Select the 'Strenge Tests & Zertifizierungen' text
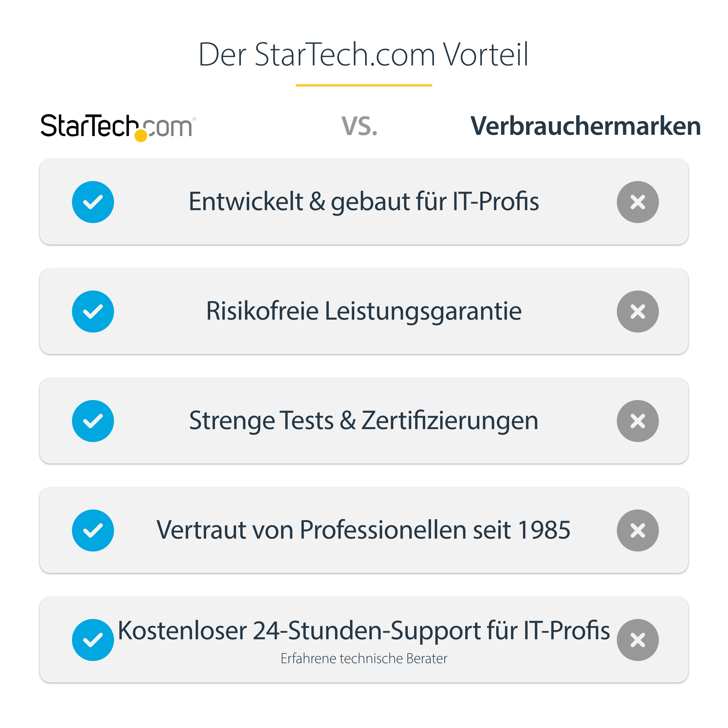 click(364, 421)
